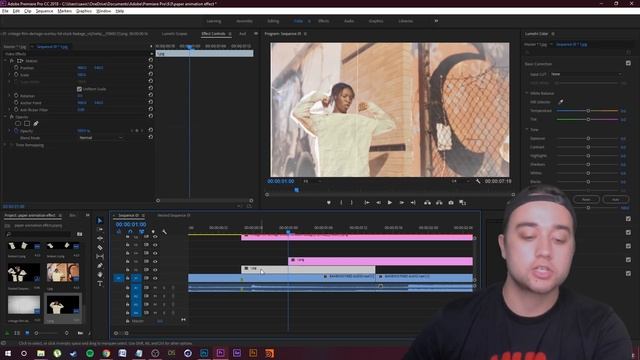This screenshot has height=360, width=640.
Task: Select the Slip tool
Action: click(100, 256)
